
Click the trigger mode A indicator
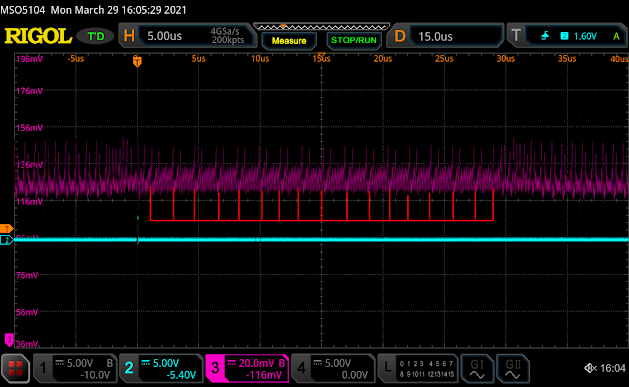coord(616,36)
